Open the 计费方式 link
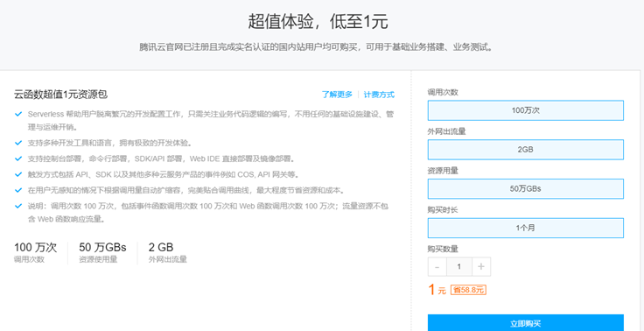The width and height of the screenshot is (644, 331). [379, 95]
